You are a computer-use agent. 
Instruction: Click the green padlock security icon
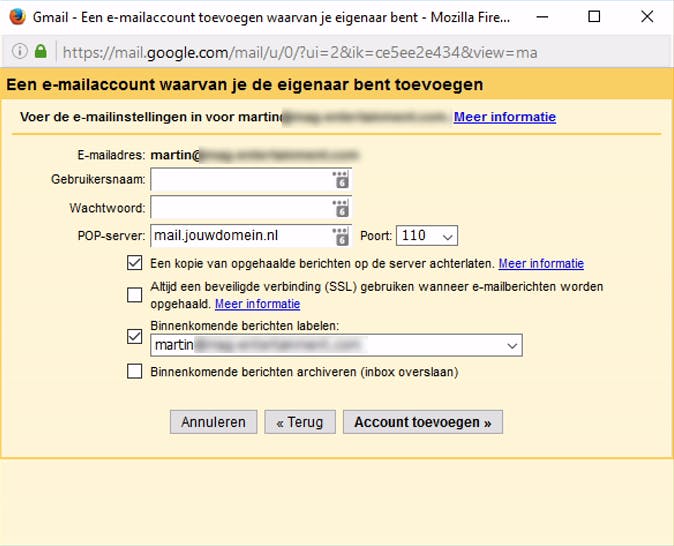(41, 51)
